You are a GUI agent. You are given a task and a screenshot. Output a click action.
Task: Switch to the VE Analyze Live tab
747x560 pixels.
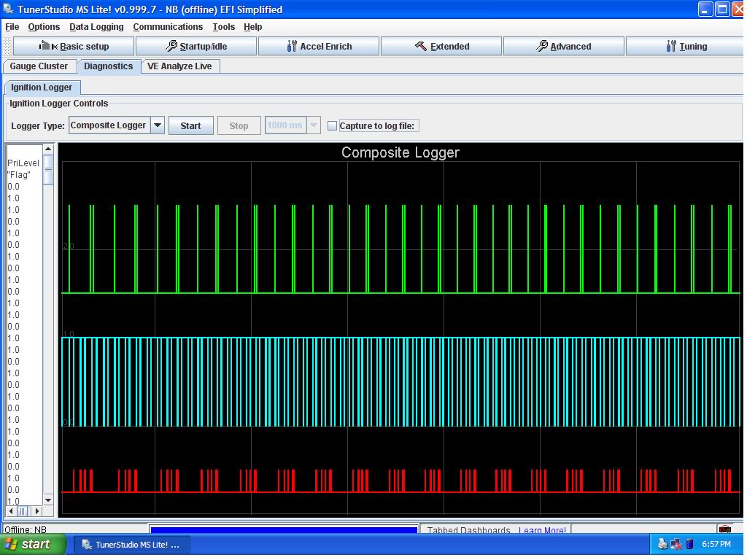179,66
